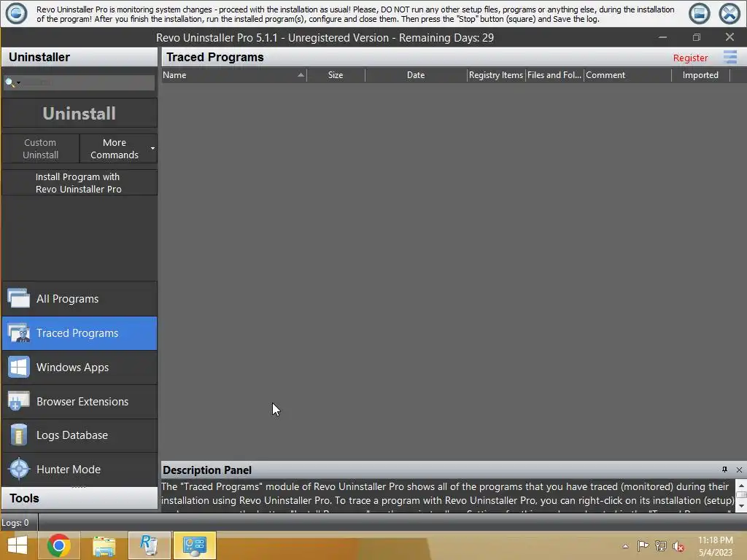Click the control panel taskbar icon
The height and width of the screenshot is (560, 747).
[x=194, y=545]
